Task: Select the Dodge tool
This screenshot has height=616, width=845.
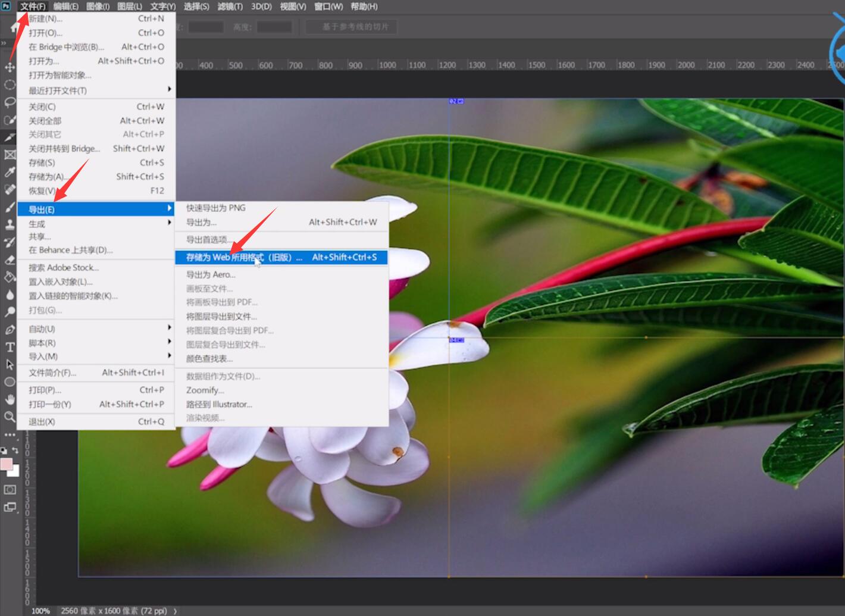Action: coord(10,312)
